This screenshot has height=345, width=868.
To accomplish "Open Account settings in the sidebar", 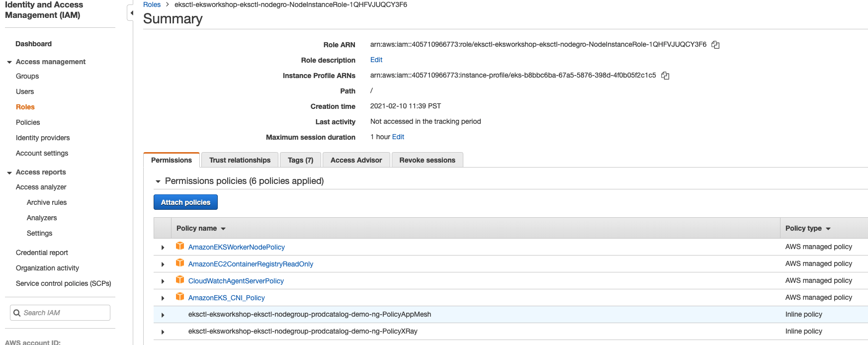I will click(x=42, y=153).
